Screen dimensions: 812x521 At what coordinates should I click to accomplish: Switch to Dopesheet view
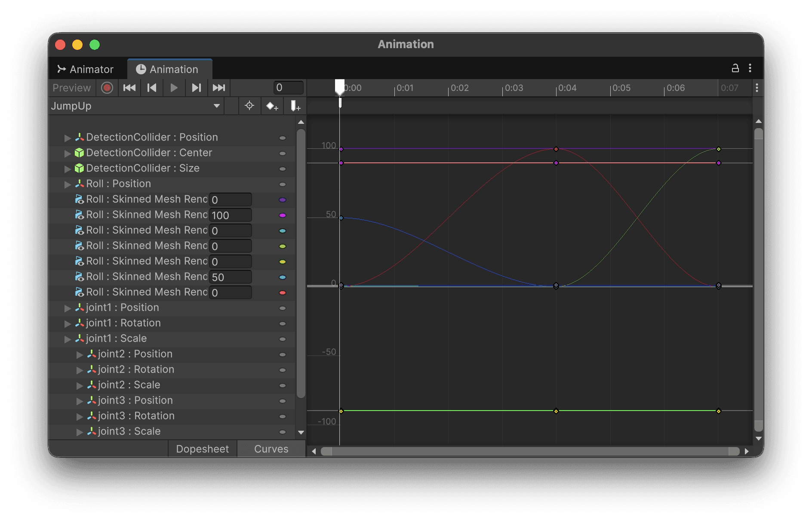203,449
